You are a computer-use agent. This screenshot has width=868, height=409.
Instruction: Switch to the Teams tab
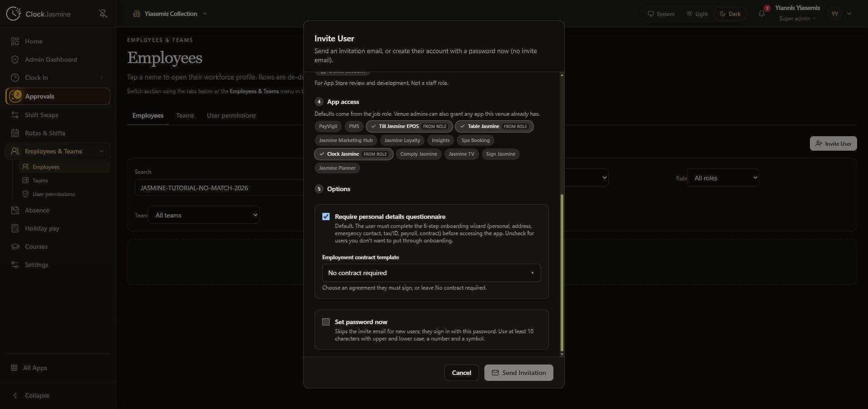point(185,115)
